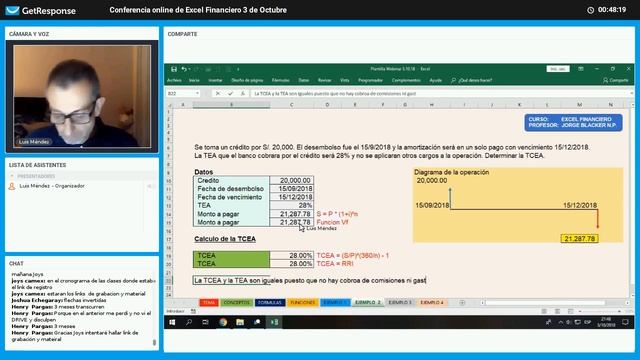Open the Name Box dropdown arrow
This screenshot has width=640, height=360.
(197, 93)
